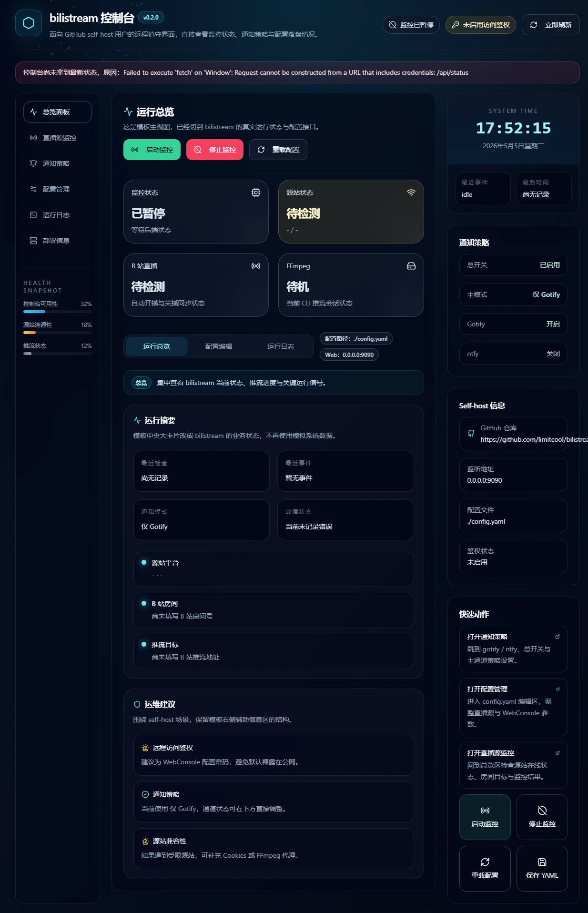588x913 pixels.
Task: Click the fetch error message banner
Action: tap(297, 72)
